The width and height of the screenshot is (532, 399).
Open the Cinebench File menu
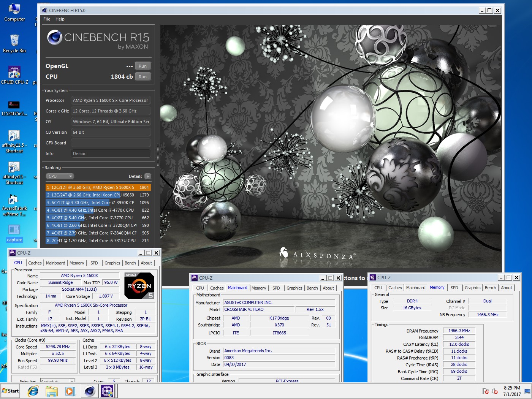tap(47, 19)
